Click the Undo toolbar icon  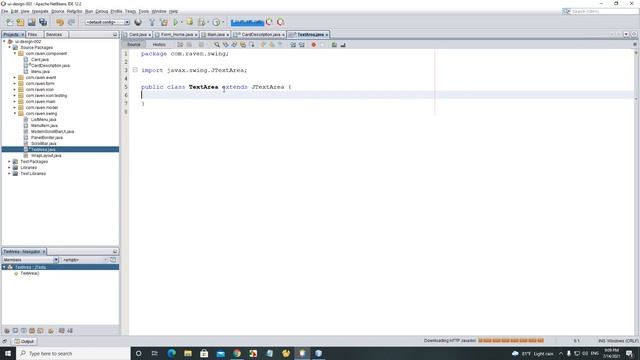click(x=60, y=22)
